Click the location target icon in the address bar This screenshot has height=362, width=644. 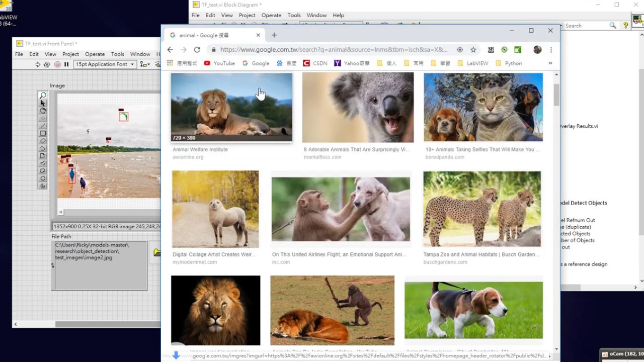(459, 50)
